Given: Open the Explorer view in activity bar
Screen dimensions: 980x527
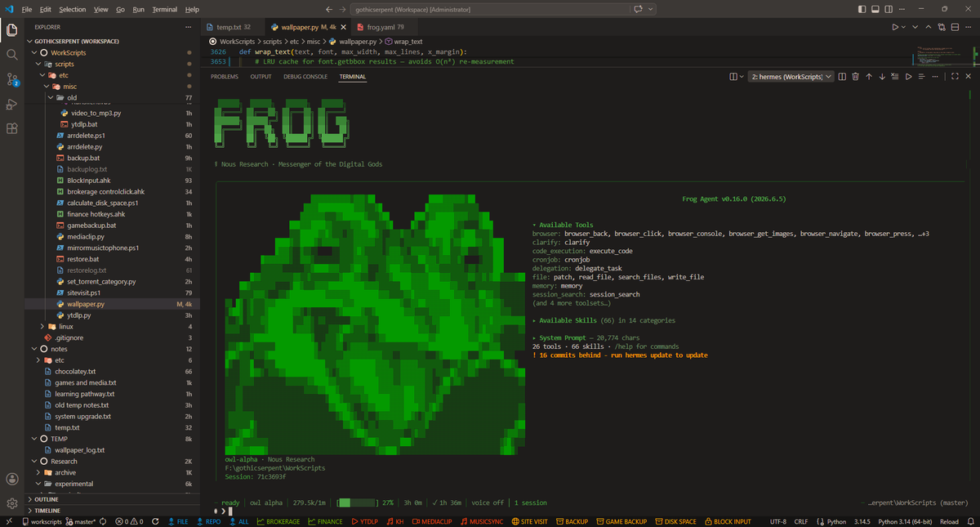Looking at the screenshot, I should coord(12,30).
